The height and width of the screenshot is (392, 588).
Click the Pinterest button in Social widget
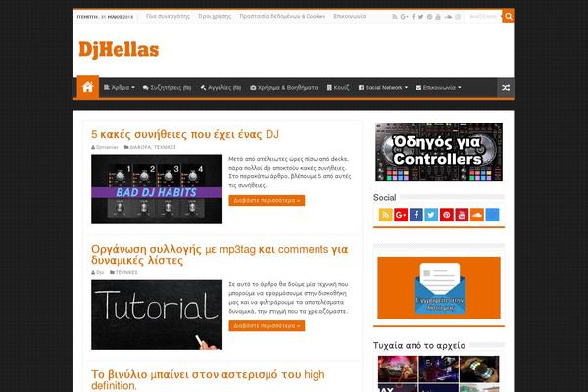click(447, 215)
